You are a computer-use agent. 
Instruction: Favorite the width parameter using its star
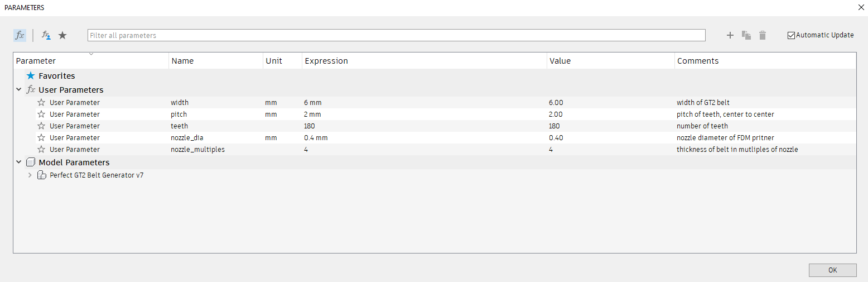tap(41, 103)
